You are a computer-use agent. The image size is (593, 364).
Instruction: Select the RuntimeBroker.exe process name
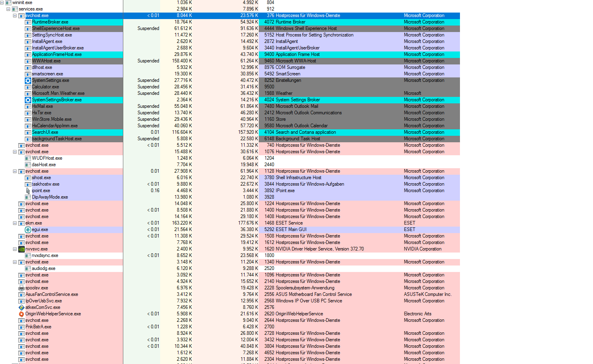click(50, 22)
